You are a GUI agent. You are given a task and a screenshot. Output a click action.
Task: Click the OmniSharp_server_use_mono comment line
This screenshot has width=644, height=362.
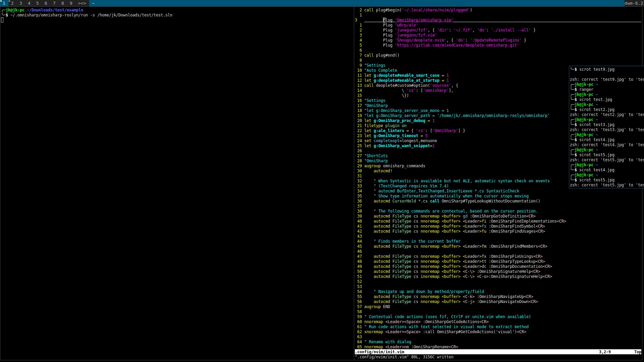tap(407, 111)
